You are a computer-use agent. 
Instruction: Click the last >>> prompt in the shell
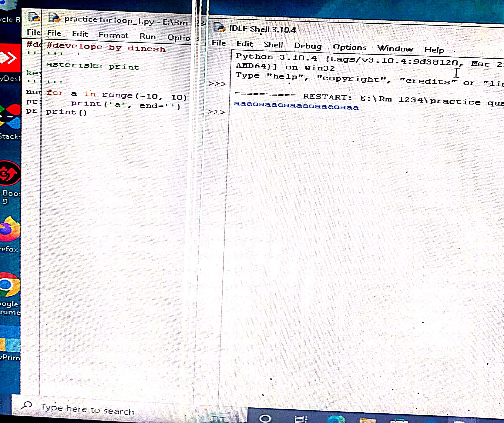[216, 112]
